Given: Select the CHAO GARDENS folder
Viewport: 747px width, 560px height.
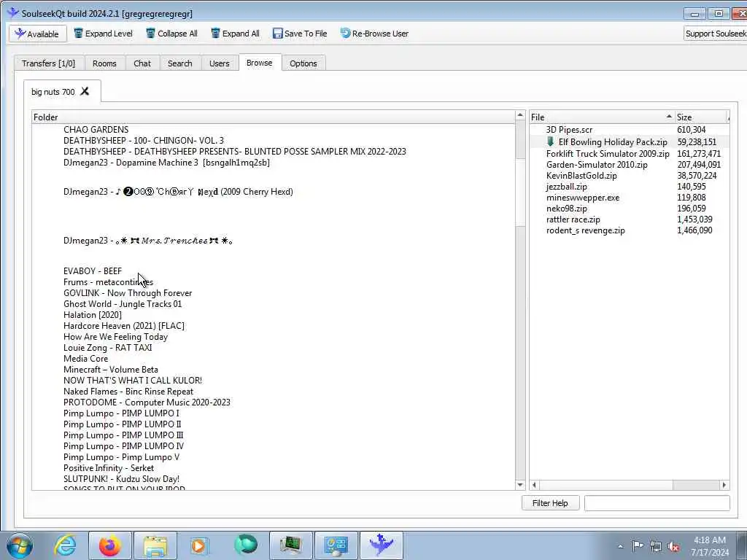Looking at the screenshot, I should pyautogui.click(x=96, y=130).
